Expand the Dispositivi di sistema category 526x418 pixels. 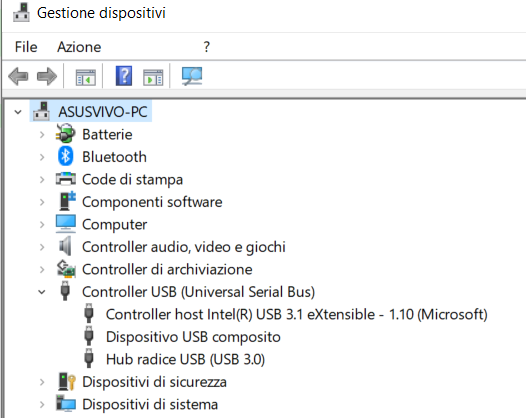click(x=42, y=404)
